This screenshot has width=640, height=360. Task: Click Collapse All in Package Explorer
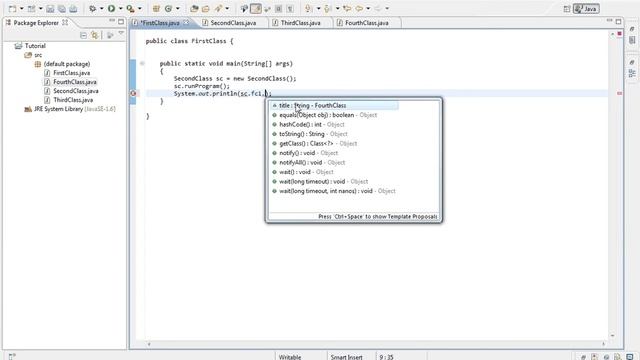83,36
